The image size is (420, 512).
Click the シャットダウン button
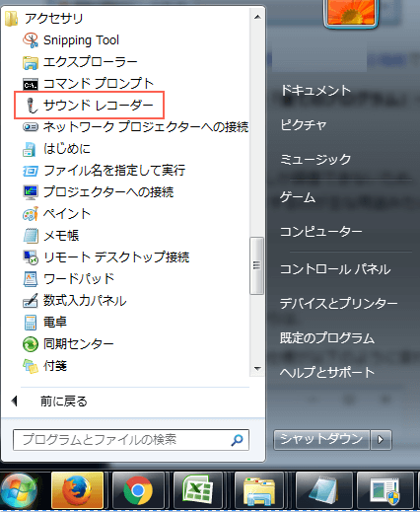pyautogui.click(x=321, y=440)
